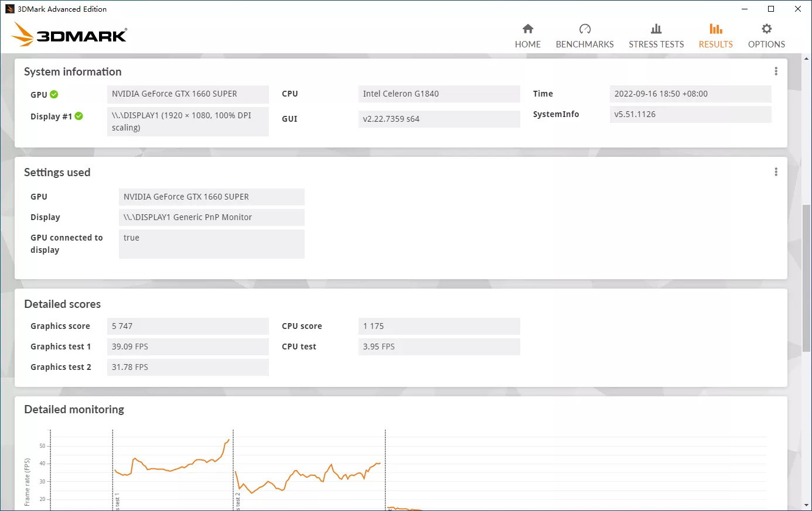Click the green check next to Display #1
Screen dimensions: 812x511
point(79,116)
